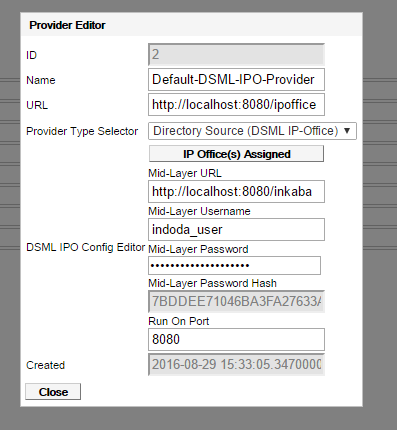Click the Mid-Layer Password label
The width and height of the screenshot is (397, 430).
(x=198, y=249)
